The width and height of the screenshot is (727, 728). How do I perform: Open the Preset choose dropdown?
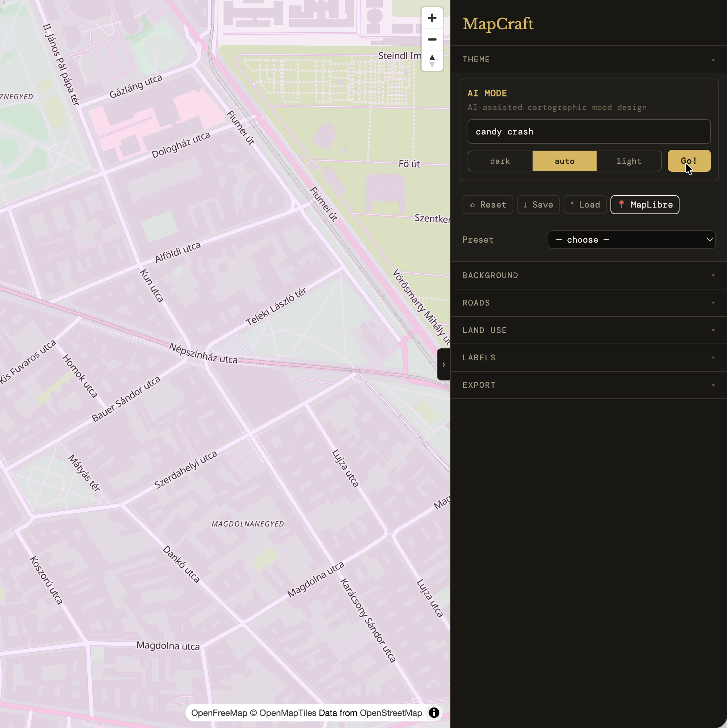(631, 240)
